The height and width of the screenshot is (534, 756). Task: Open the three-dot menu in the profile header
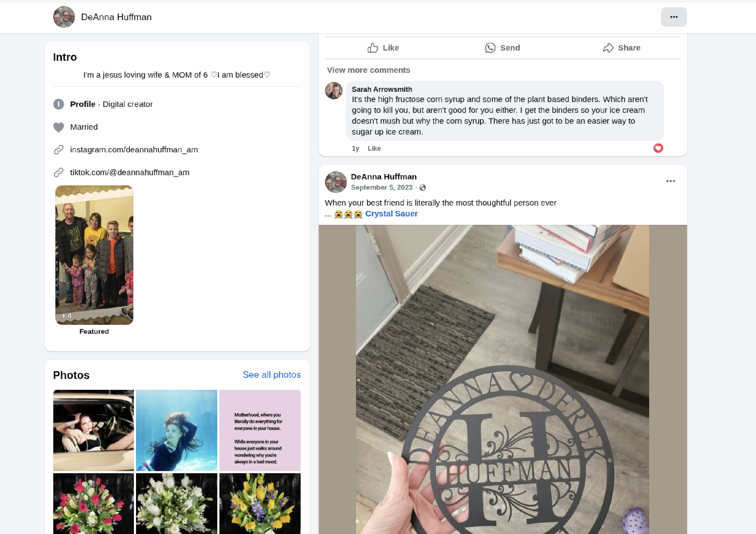coord(674,17)
